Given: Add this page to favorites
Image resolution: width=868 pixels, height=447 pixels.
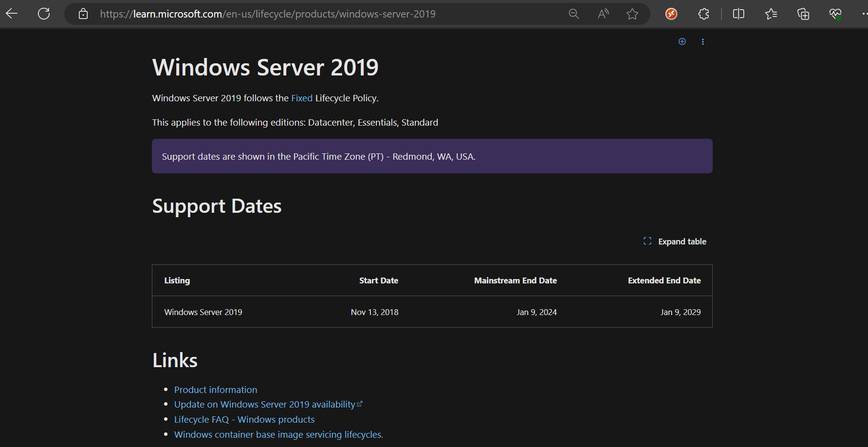Looking at the screenshot, I should (632, 14).
